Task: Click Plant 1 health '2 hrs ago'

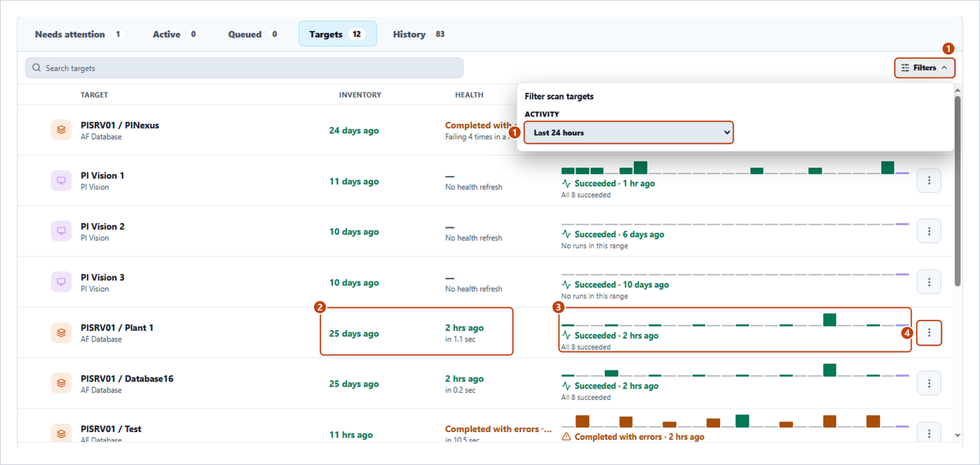Action: [464, 328]
